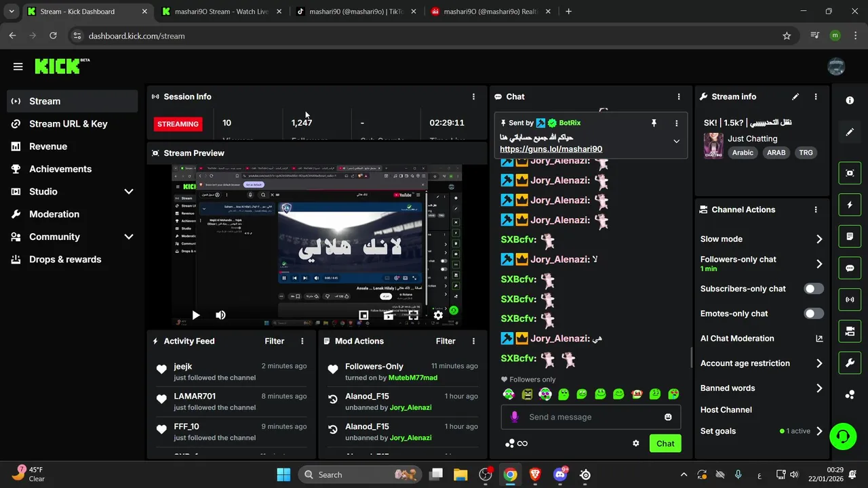The image size is (868, 488).
Task: Open Achievements page
Action: point(73,169)
